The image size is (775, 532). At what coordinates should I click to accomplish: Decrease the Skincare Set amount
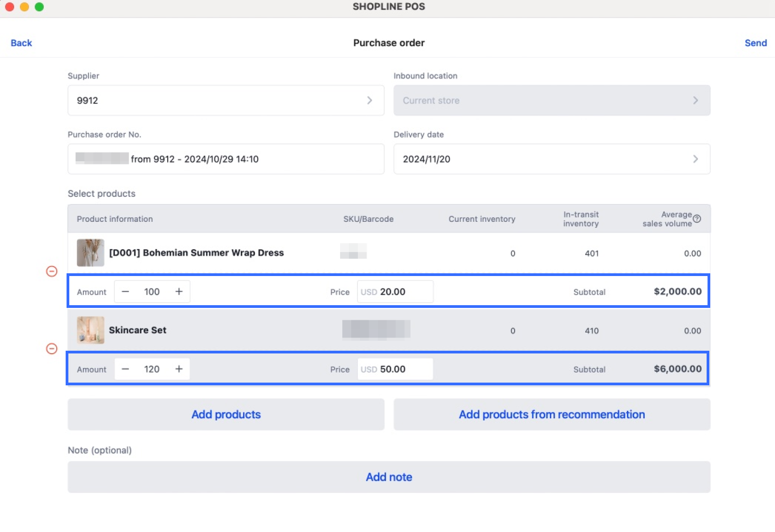click(125, 369)
